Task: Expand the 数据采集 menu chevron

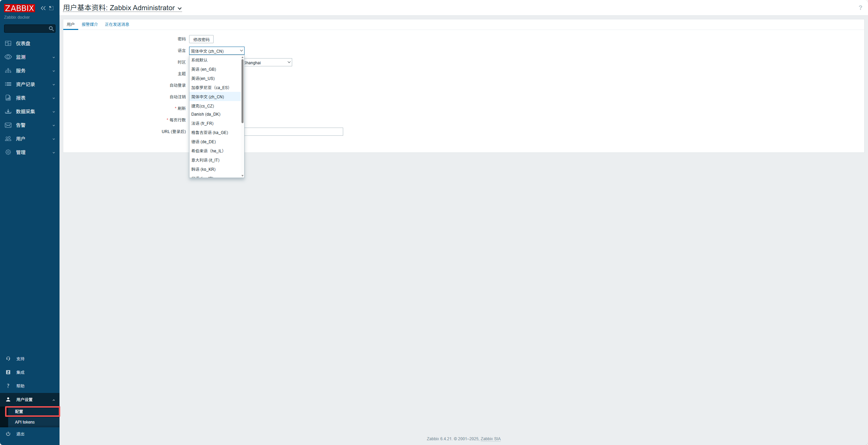Action: coord(54,112)
